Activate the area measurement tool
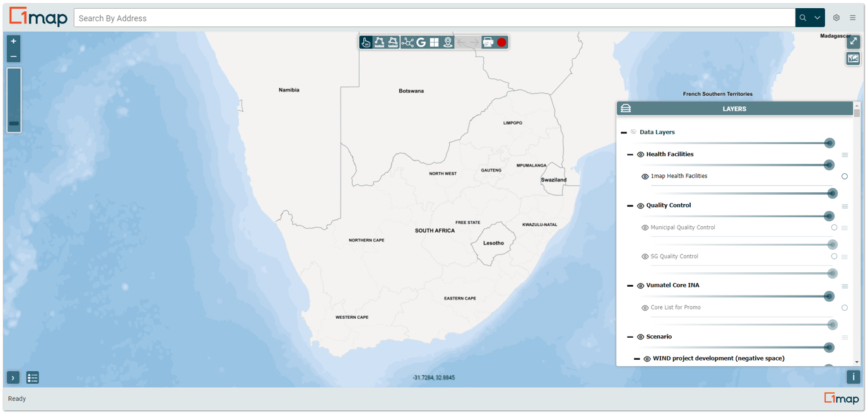This screenshot has height=414, width=868. (392, 42)
